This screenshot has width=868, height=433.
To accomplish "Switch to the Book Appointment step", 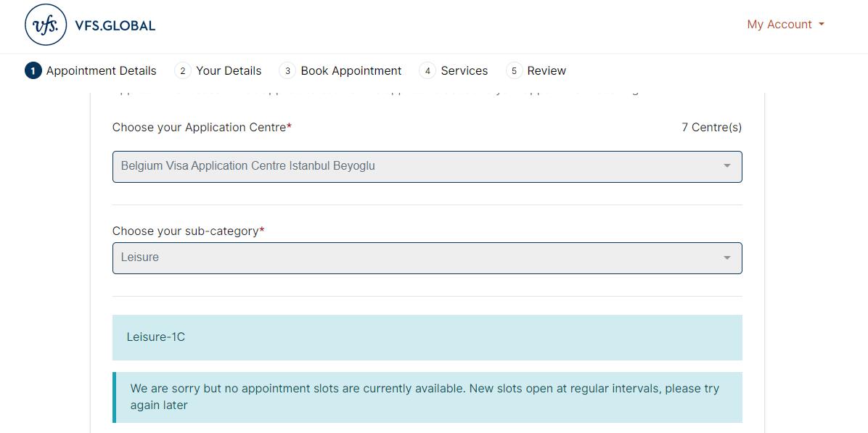I will [x=351, y=70].
